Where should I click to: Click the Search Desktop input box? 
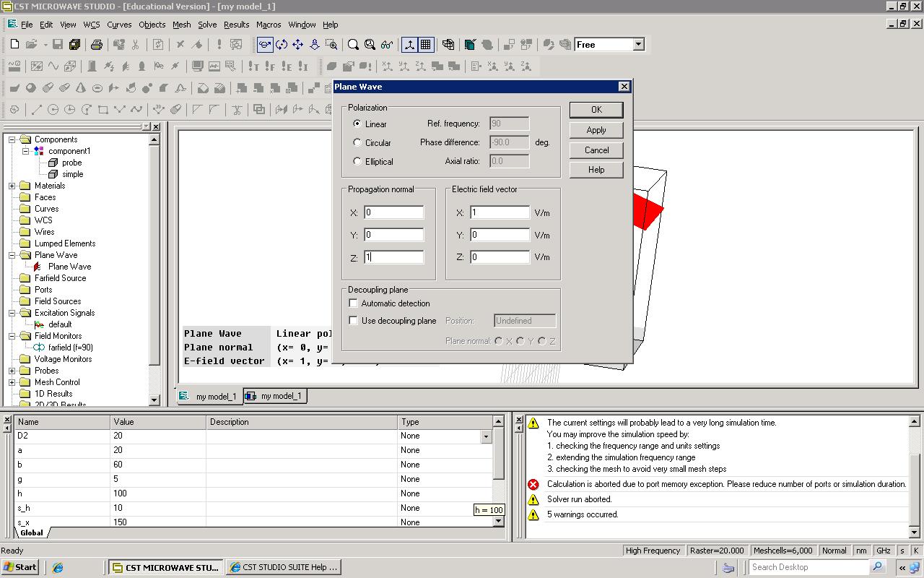point(808,567)
